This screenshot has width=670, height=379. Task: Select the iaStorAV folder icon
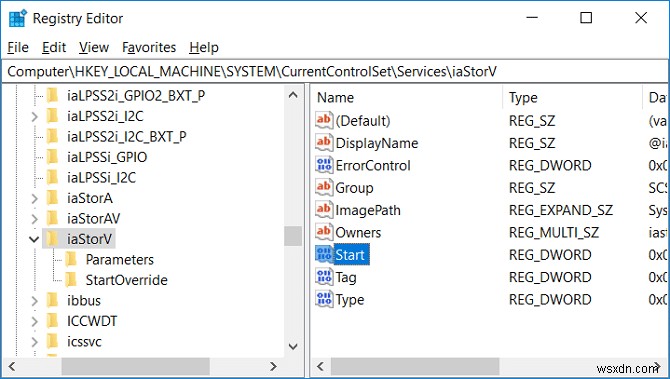(x=52, y=218)
